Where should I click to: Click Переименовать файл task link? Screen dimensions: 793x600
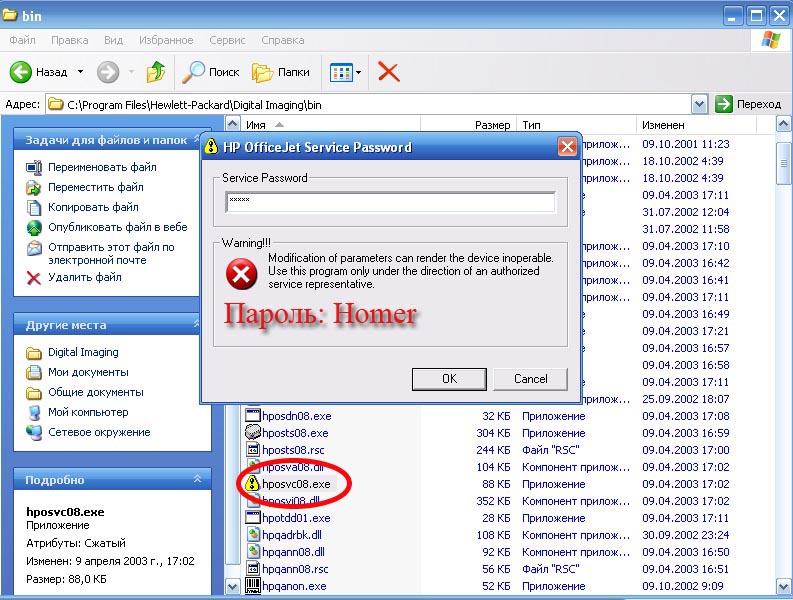click(x=102, y=167)
